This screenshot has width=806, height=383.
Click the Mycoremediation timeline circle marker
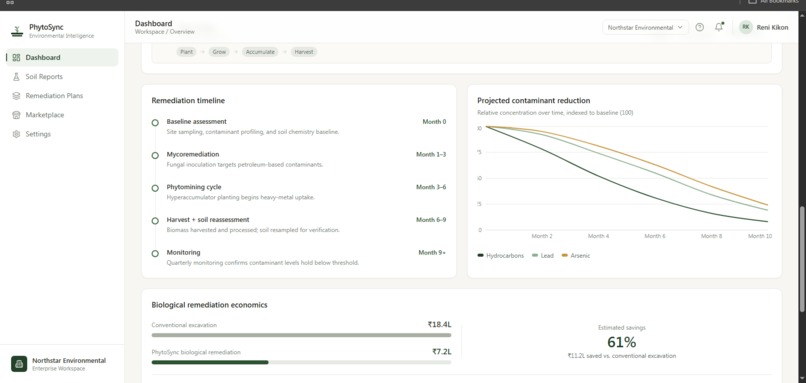155,155
